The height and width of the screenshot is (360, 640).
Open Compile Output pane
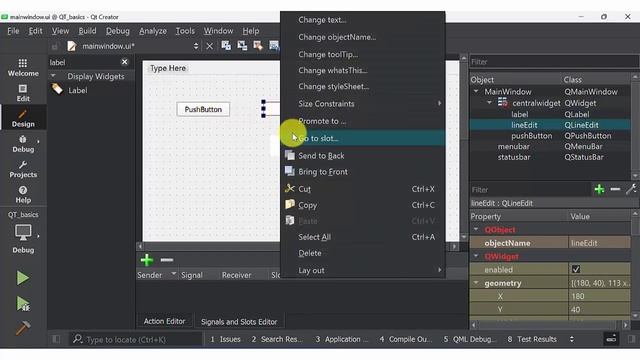point(405,339)
